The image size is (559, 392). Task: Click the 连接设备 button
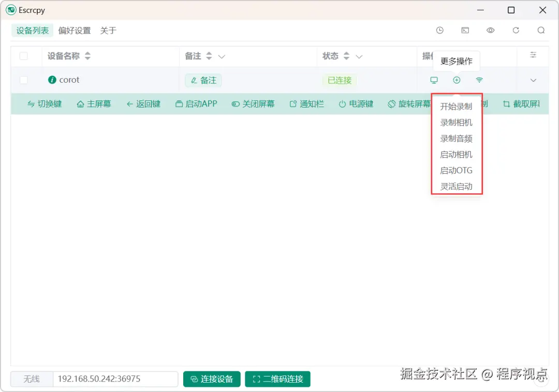(x=212, y=379)
